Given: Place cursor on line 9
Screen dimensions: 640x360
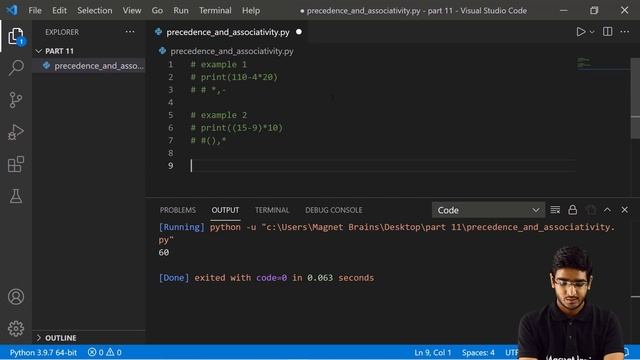Looking at the screenshot, I should pyautogui.click(x=383, y=166).
